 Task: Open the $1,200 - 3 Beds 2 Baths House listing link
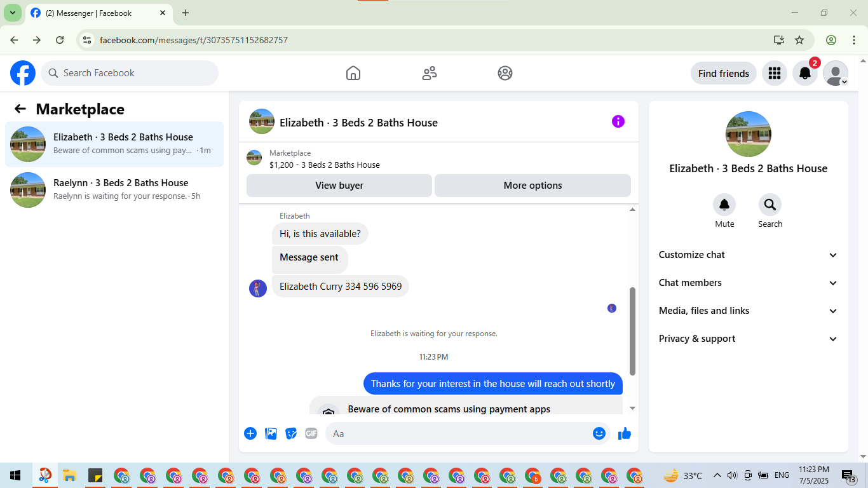325,165
